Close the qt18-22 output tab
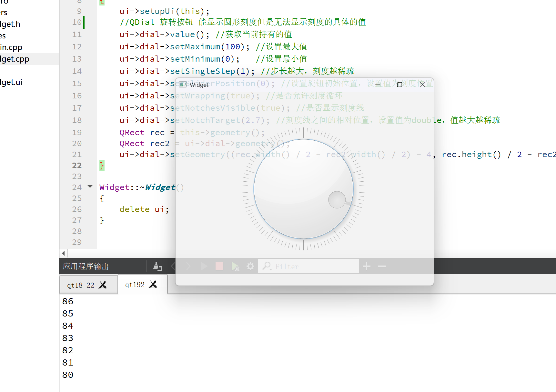This screenshot has height=392, width=556. (103, 285)
